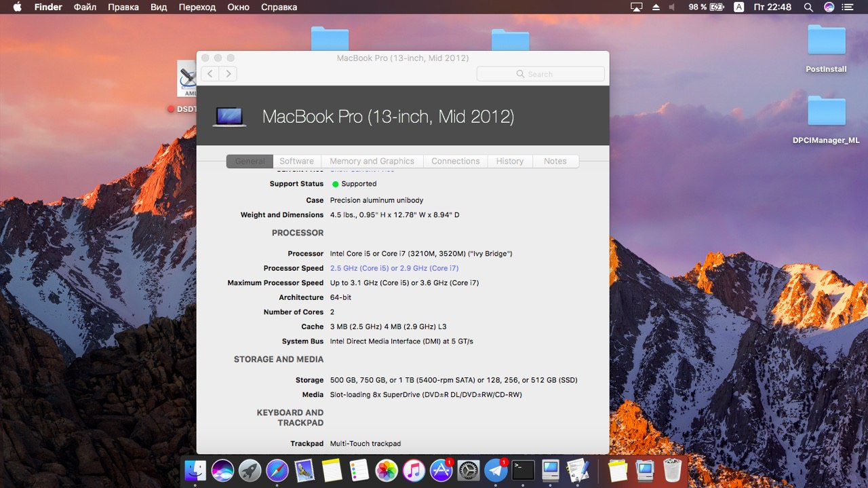This screenshot has height=488, width=868.
Task: Open the Apple menu
Action: (x=17, y=7)
